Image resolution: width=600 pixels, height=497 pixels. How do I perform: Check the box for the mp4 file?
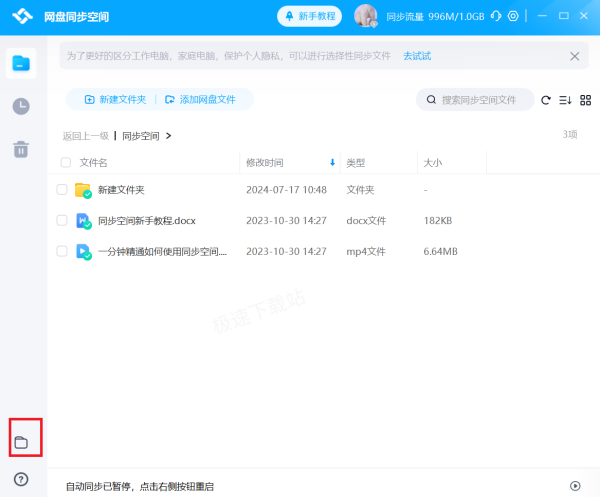pyautogui.click(x=62, y=251)
